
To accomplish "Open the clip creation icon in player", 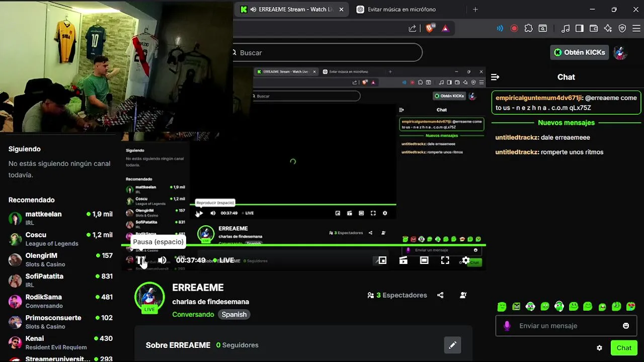I will 404,260.
